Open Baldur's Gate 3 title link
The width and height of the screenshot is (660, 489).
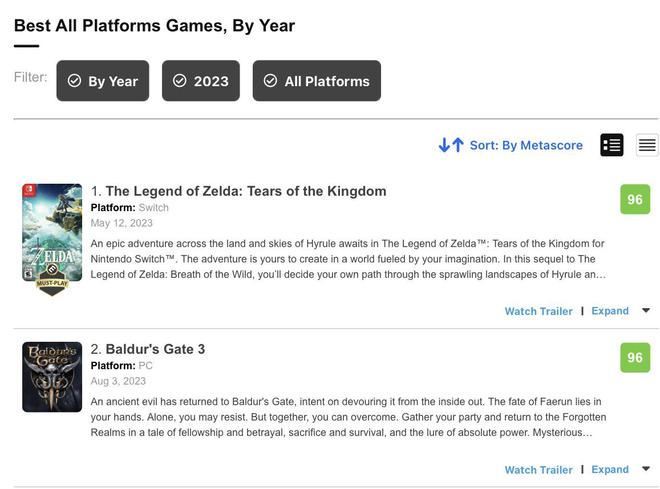pyautogui.click(x=155, y=349)
